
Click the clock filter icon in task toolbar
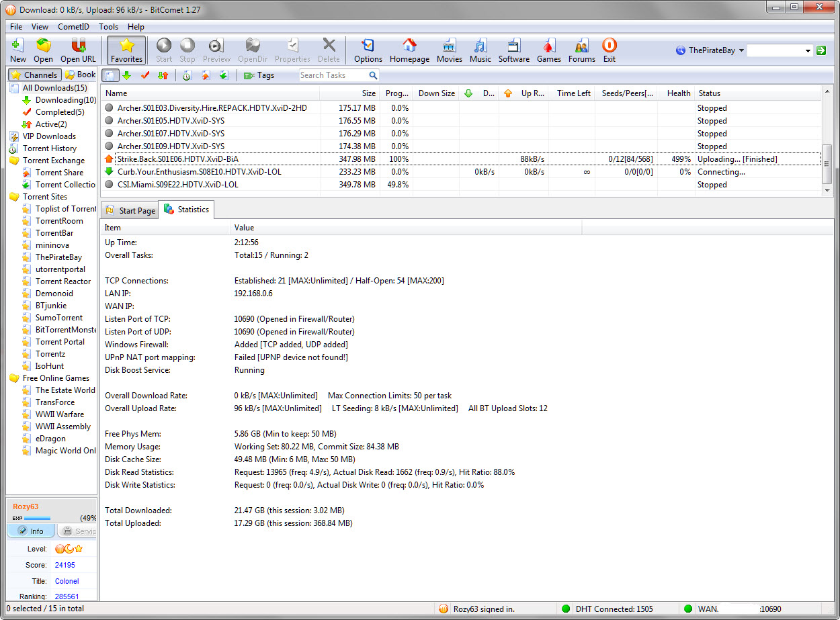[x=187, y=75]
